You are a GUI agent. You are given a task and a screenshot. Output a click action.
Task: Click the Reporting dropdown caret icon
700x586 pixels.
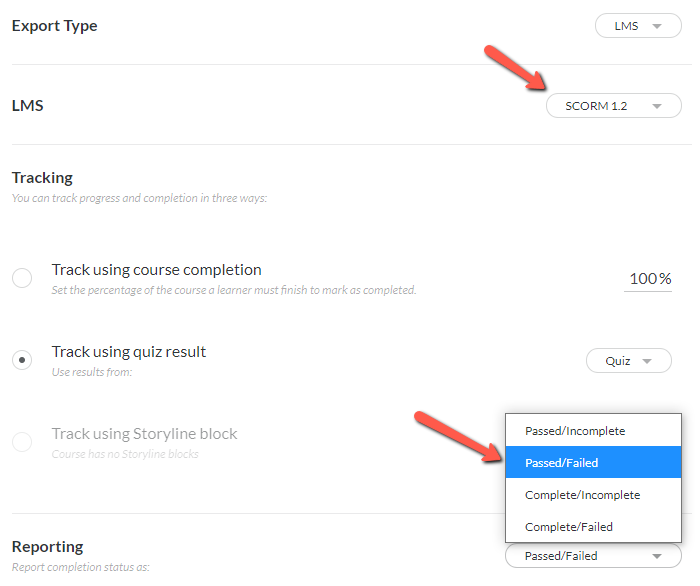pos(657,557)
